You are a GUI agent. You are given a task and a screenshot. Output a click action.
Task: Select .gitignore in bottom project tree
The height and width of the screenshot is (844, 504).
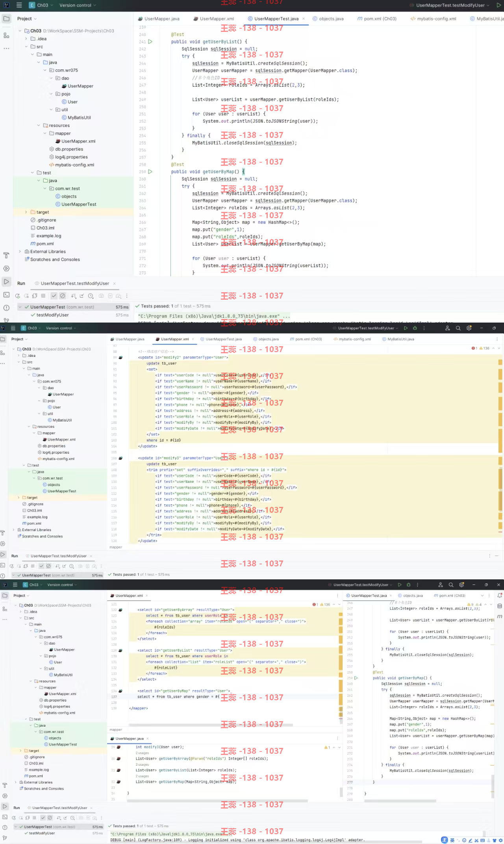click(x=35, y=757)
